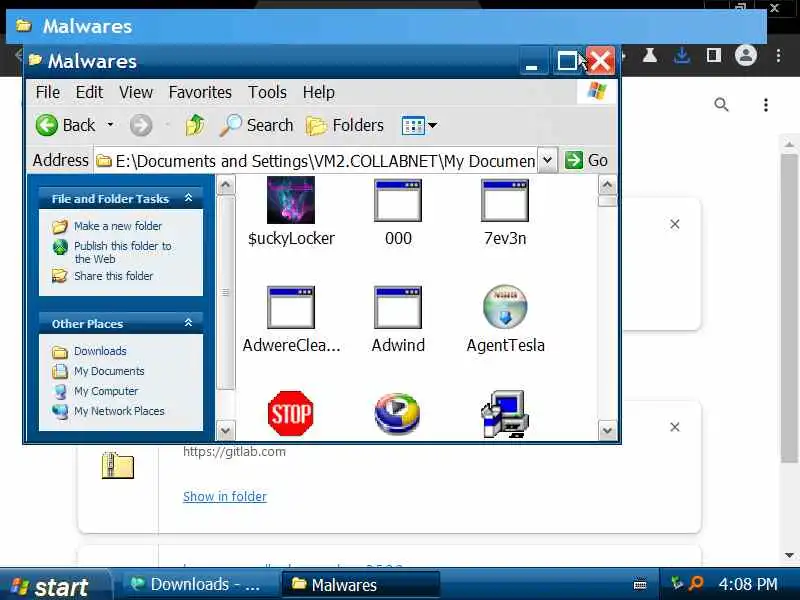
Task: Click the Address path field
Action: 316,161
